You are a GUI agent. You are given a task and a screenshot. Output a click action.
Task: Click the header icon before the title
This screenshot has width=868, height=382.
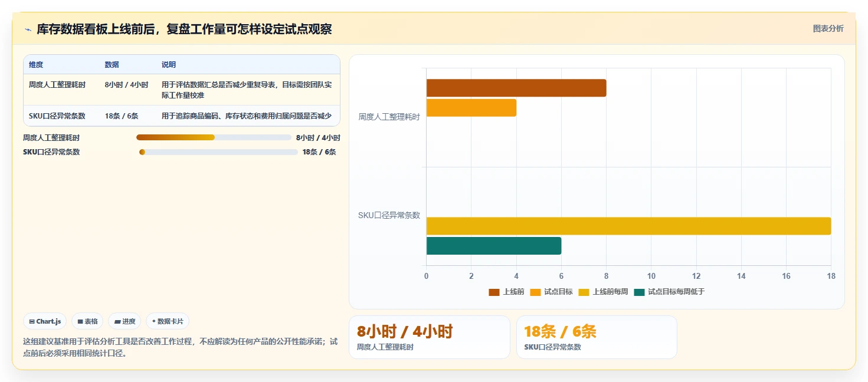28,29
